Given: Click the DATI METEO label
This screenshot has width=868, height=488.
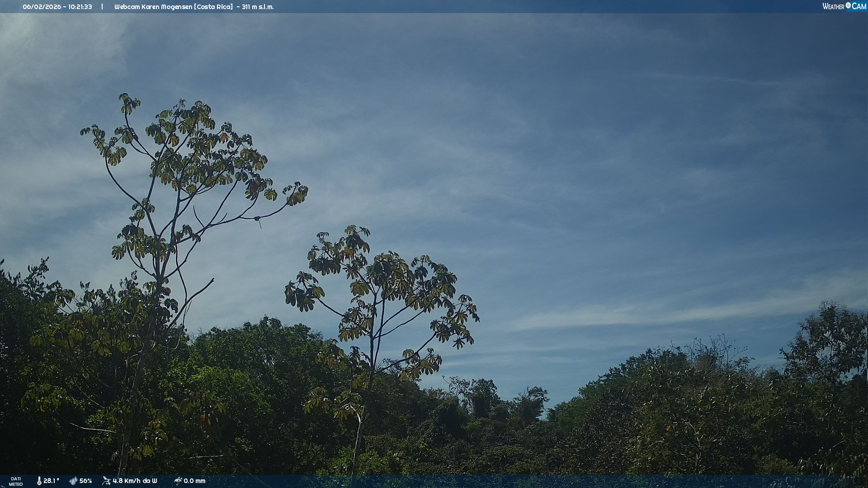Looking at the screenshot, I should 16,481.
